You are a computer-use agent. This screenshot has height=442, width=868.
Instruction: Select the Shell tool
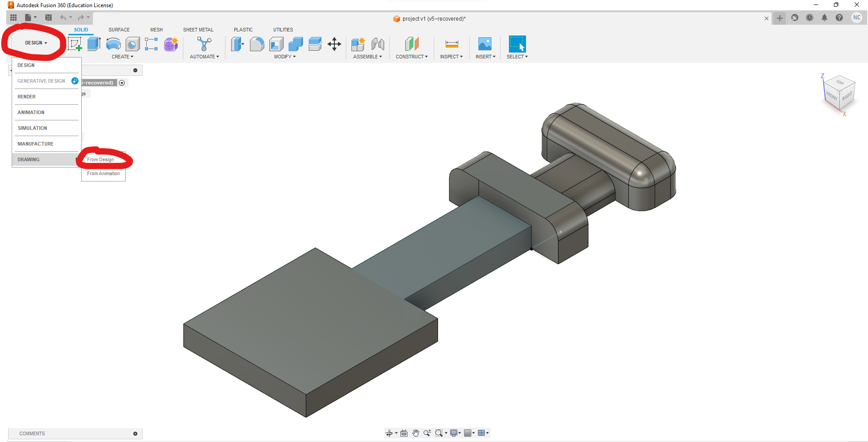[x=276, y=44]
